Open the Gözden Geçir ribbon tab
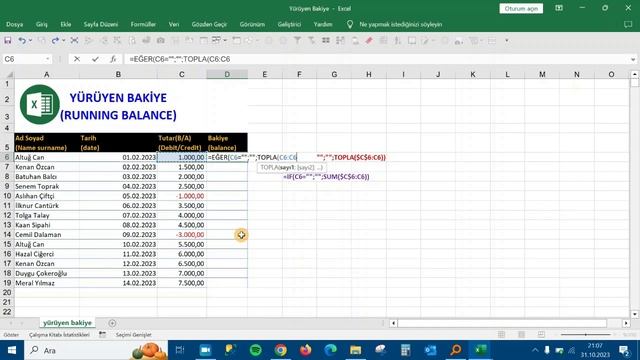The height and width of the screenshot is (360, 640). point(209,24)
